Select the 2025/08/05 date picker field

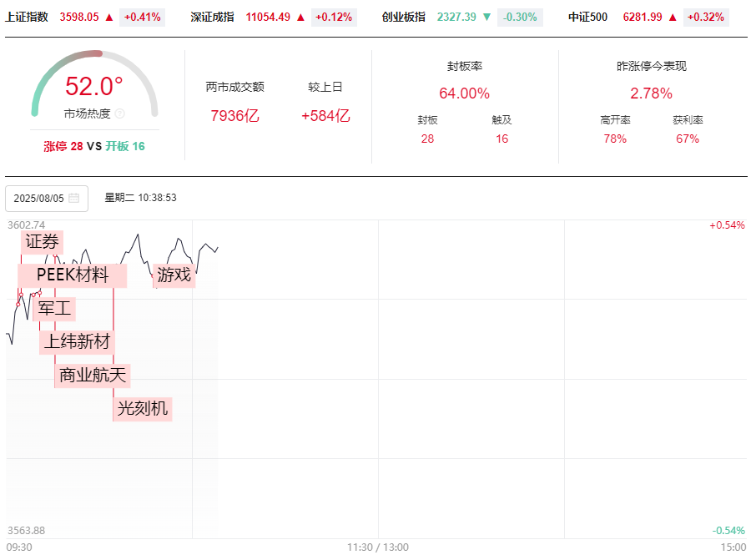pos(47,199)
